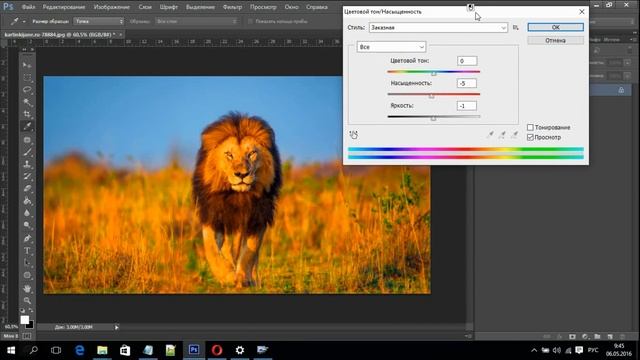Open the document status bar arrow menu

(117, 327)
